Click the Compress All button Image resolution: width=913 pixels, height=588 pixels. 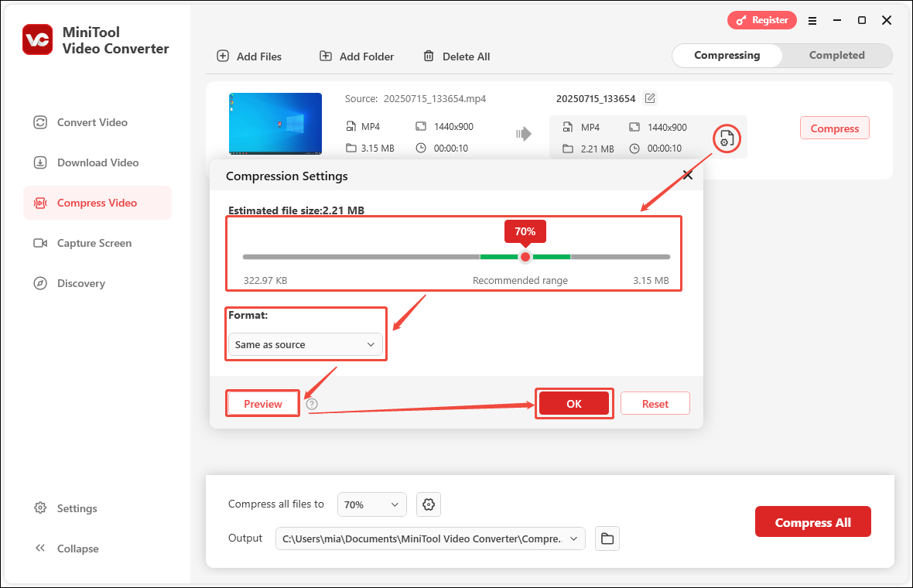click(x=812, y=521)
